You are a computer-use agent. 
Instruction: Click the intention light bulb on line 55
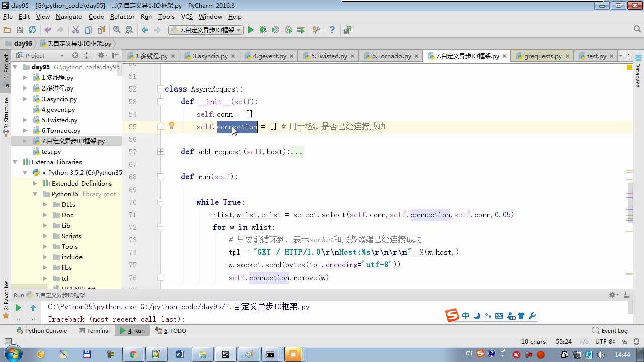(x=171, y=126)
